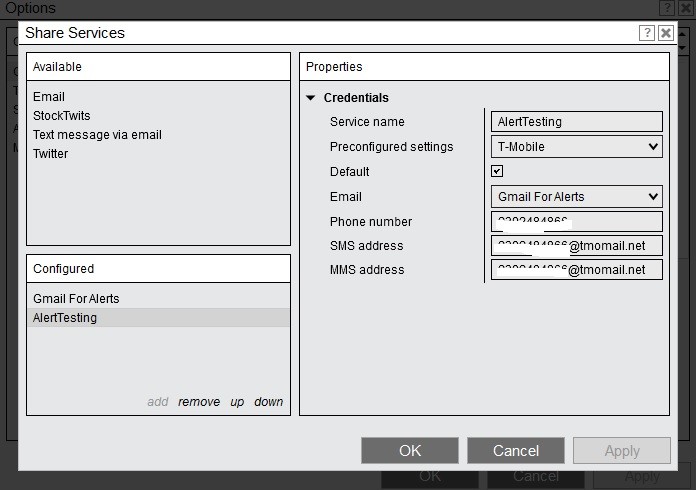696x490 pixels.
Task: Click Apply in Share Services dialog
Action: [622, 450]
